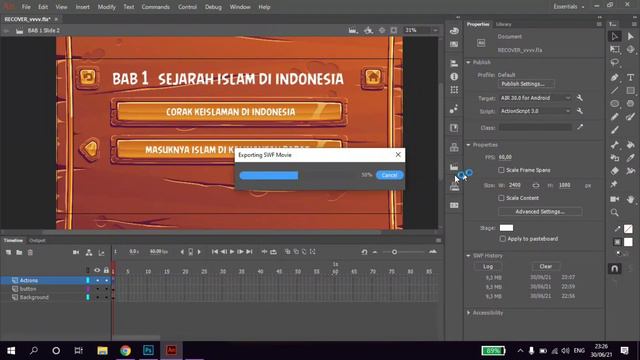
Task: Toggle visibility dot of Actions layer
Action: tap(98, 280)
